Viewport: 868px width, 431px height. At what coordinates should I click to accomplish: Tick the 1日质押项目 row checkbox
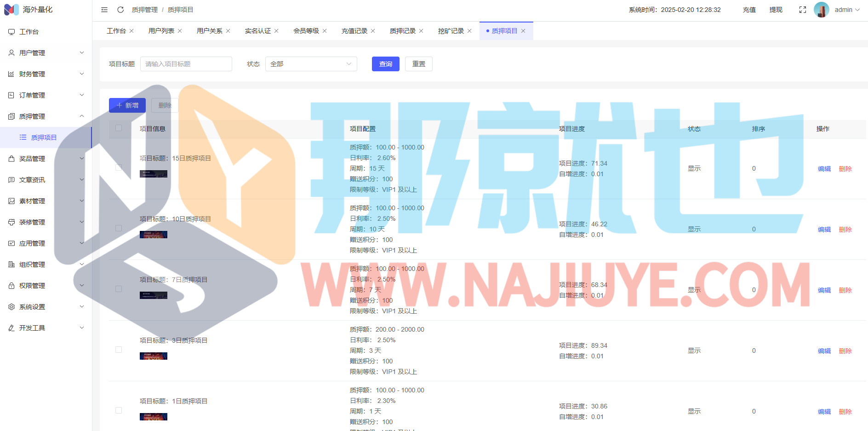tap(119, 410)
